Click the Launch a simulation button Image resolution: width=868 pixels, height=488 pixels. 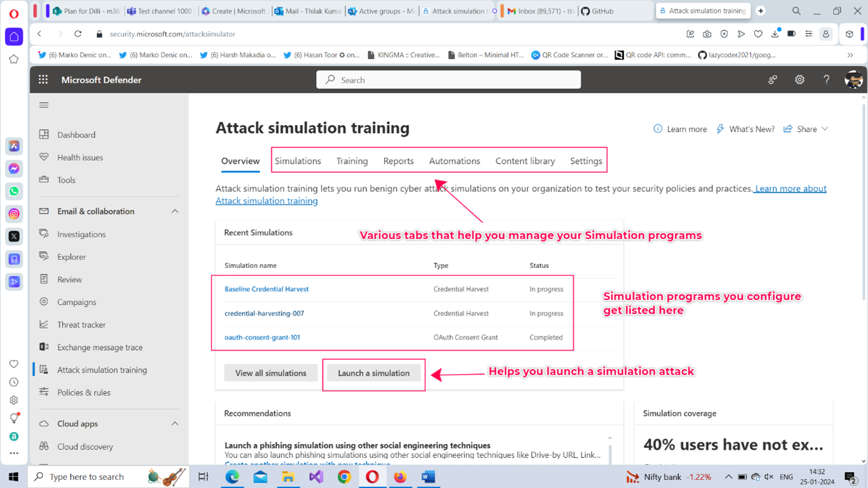(x=373, y=373)
